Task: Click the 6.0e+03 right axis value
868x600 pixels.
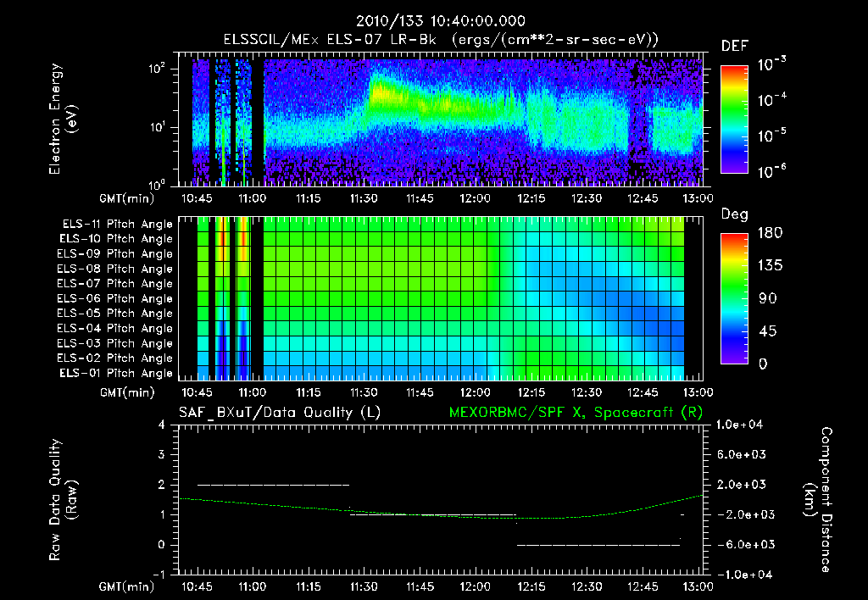Action: click(742, 455)
